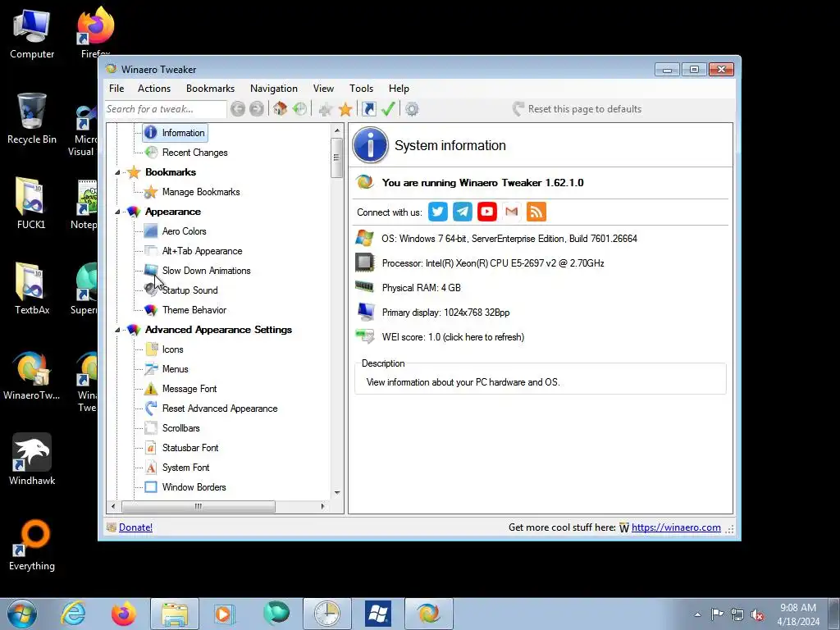Viewport: 840px width, 630px height.
Task: Select Slow Down Animations in the tree
Action: [x=206, y=271]
